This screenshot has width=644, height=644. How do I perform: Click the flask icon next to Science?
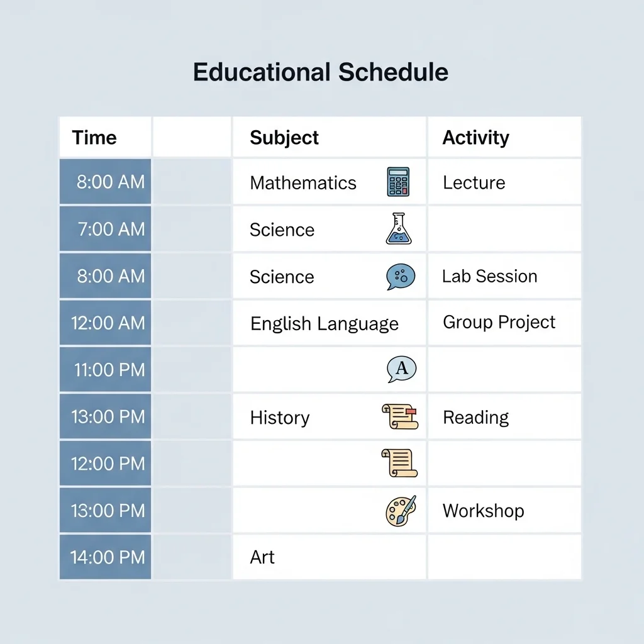click(398, 229)
